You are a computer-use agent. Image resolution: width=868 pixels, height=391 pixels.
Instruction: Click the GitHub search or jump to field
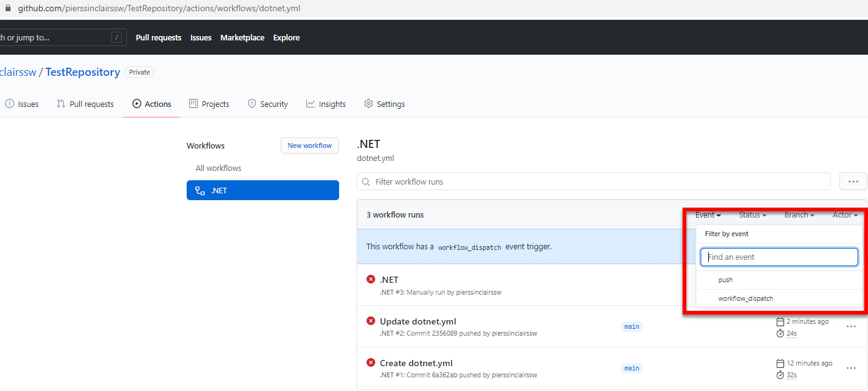click(62, 37)
